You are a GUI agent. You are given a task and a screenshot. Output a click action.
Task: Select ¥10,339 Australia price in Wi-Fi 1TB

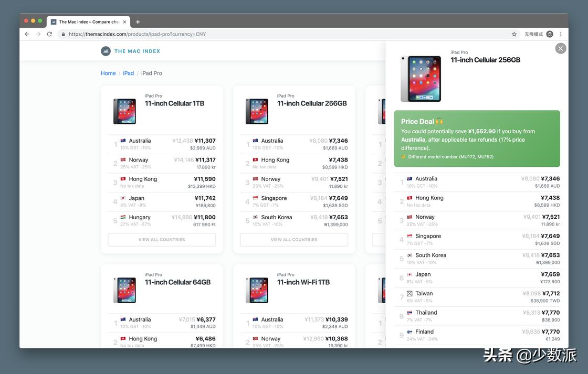[337, 319]
